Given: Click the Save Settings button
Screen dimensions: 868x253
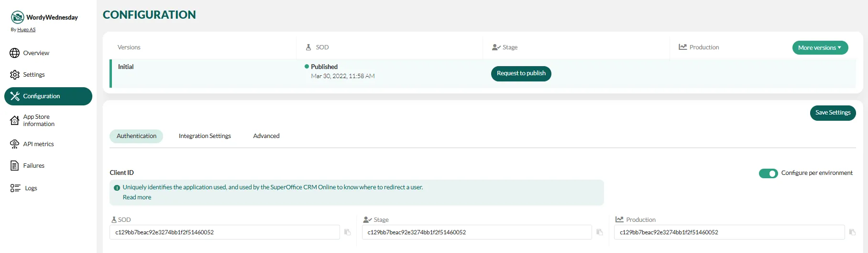Looking at the screenshot, I should (x=833, y=113).
